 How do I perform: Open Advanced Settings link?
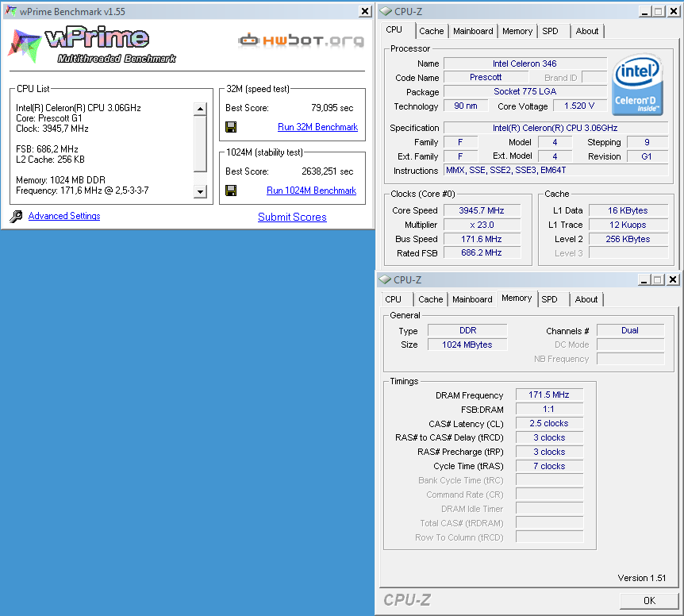[64, 216]
